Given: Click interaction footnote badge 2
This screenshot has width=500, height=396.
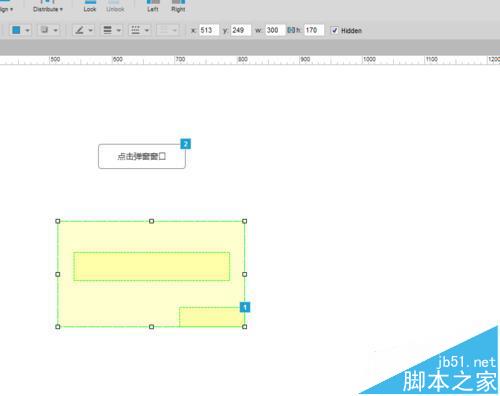Looking at the screenshot, I should click(x=186, y=144).
